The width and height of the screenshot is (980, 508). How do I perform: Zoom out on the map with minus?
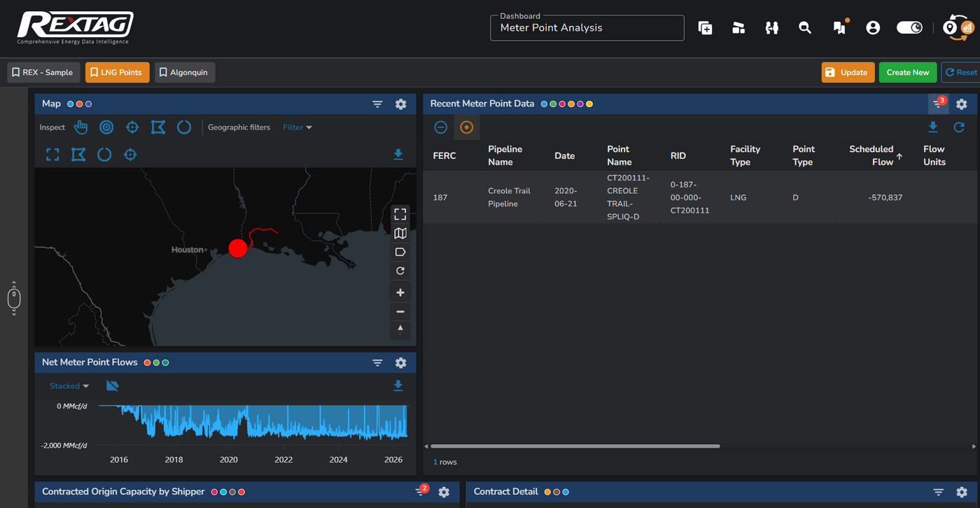400,311
